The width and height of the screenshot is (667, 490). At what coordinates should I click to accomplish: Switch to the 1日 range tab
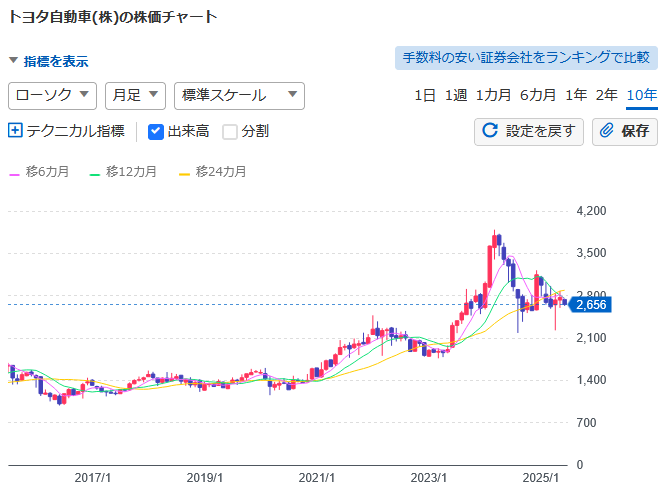(425, 95)
